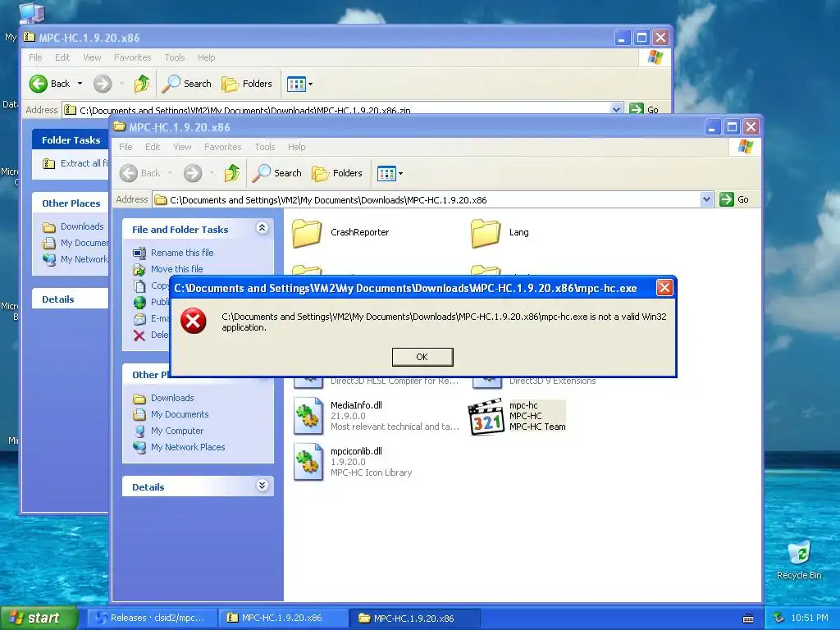This screenshot has width=840, height=630.
Task: Open My Computer link in Other Places
Action: click(x=177, y=431)
